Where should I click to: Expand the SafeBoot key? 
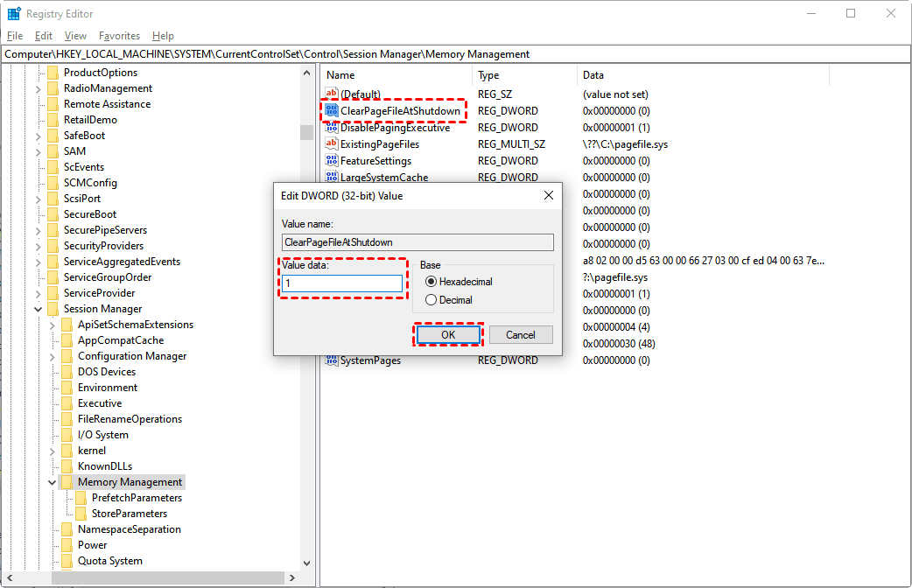pos(39,136)
